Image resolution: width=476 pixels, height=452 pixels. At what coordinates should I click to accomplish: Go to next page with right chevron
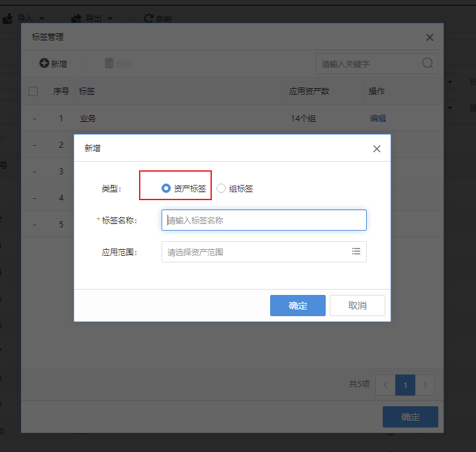click(426, 384)
